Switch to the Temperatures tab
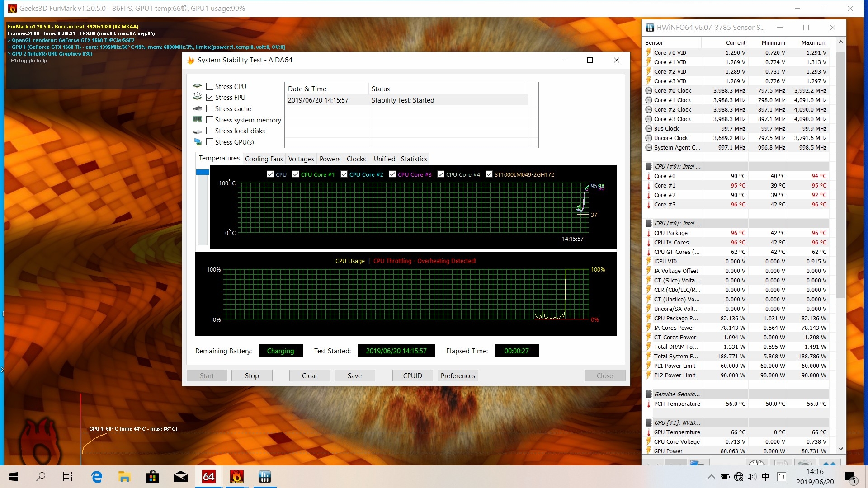The width and height of the screenshot is (868, 488). 219,158
